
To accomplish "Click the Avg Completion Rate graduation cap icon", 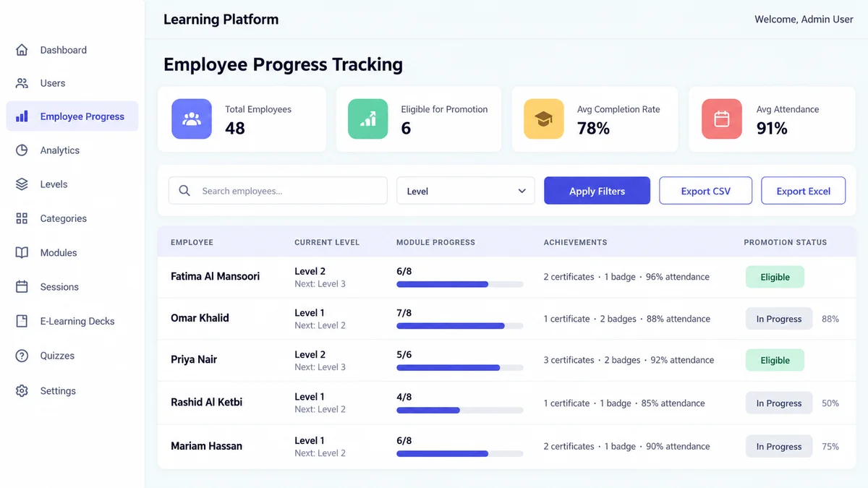I will [544, 119].
